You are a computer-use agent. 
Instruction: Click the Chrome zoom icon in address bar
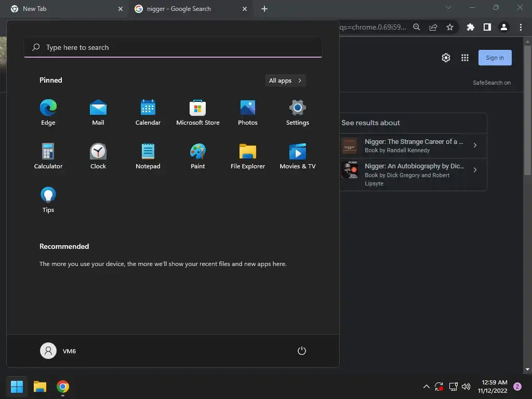pyautogui.click(x=417, y=27)
